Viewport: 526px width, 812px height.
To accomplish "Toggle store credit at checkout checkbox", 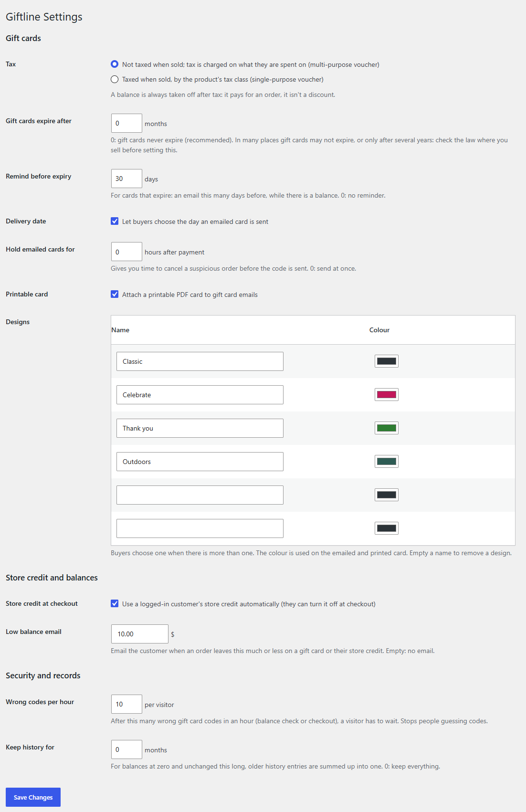I will tap(115, 603).
